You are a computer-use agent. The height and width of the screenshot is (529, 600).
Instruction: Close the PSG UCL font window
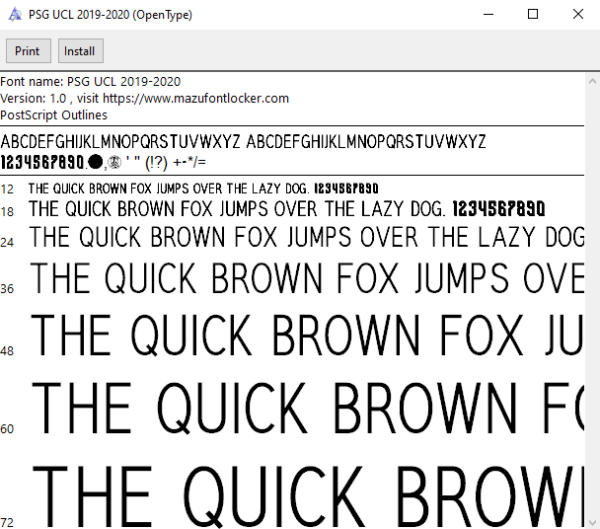click(x=578, y=15)
